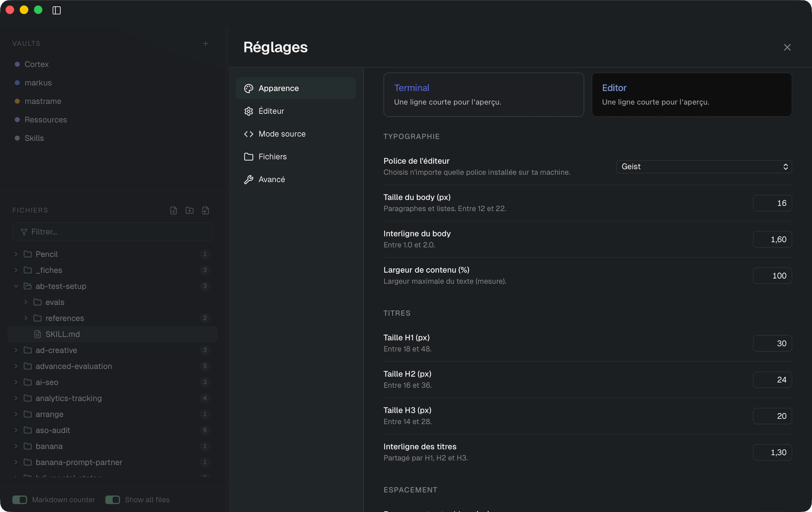This screenshot has height=512, width=812.
Task: Edit the Interligne des titres value
Action: click(772, 453)
